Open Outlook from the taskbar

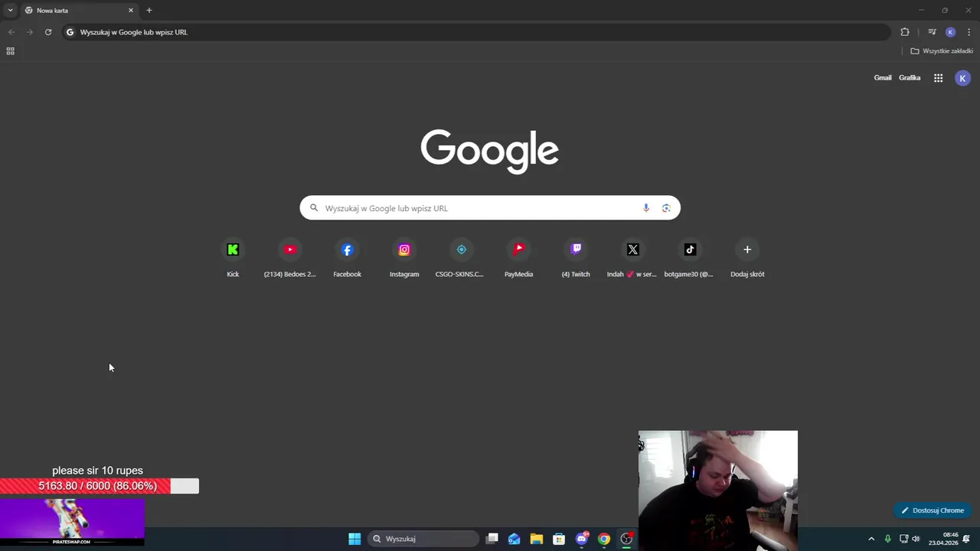point(514,539)
